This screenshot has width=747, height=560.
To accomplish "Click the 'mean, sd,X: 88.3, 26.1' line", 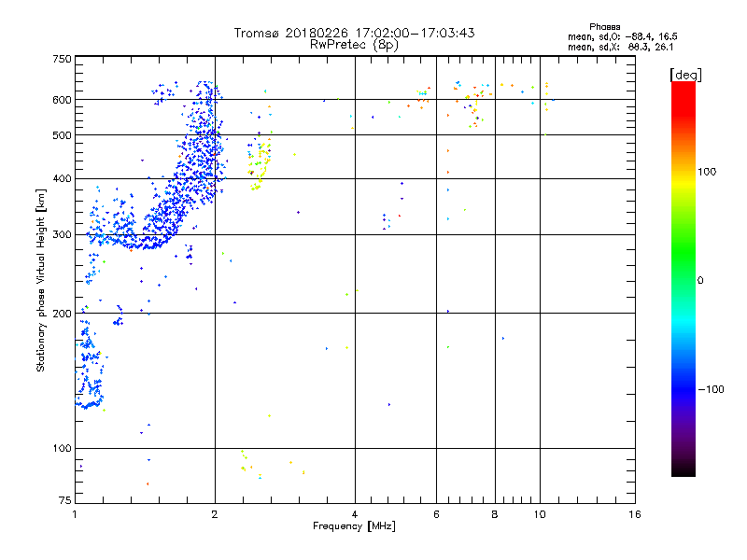I will [x=620, y=47].
